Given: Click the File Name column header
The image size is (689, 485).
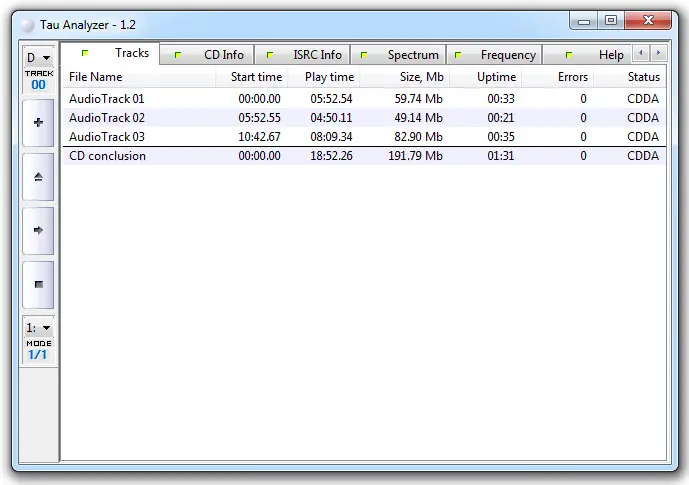Looking at the screenshot, I should (139, 77).
